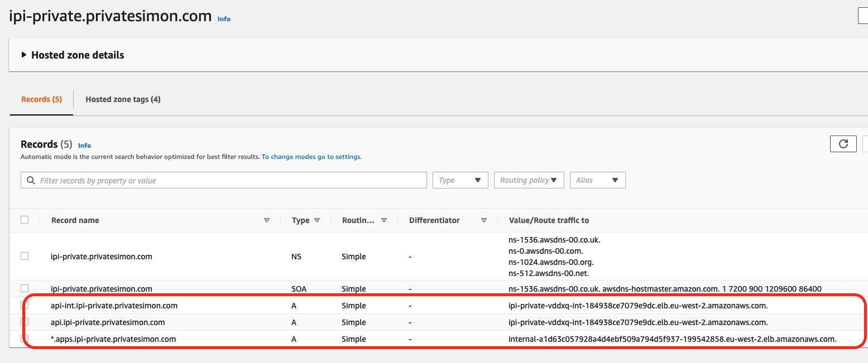868x363 pixels.
Task: Sort by Routing policy column arrow
Action: coord(384,220)
